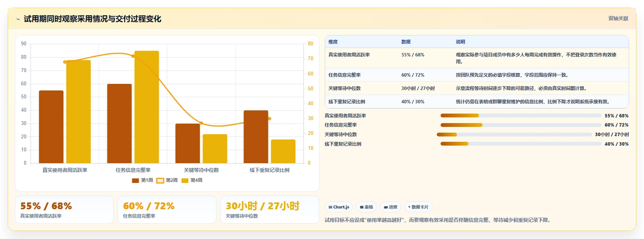Click the tall yellow bar for 任务信息完整率
Viewport: 644px width, 239px height.
(147, 107)
